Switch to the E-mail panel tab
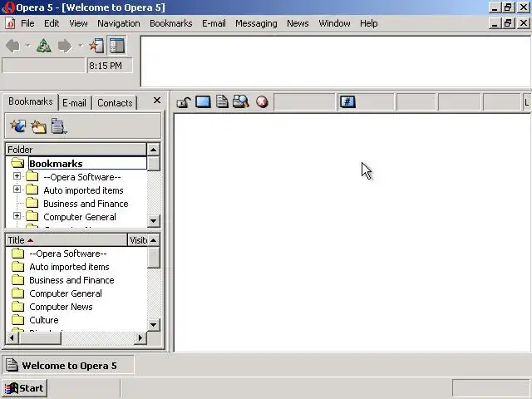 [x=74, y=103]
